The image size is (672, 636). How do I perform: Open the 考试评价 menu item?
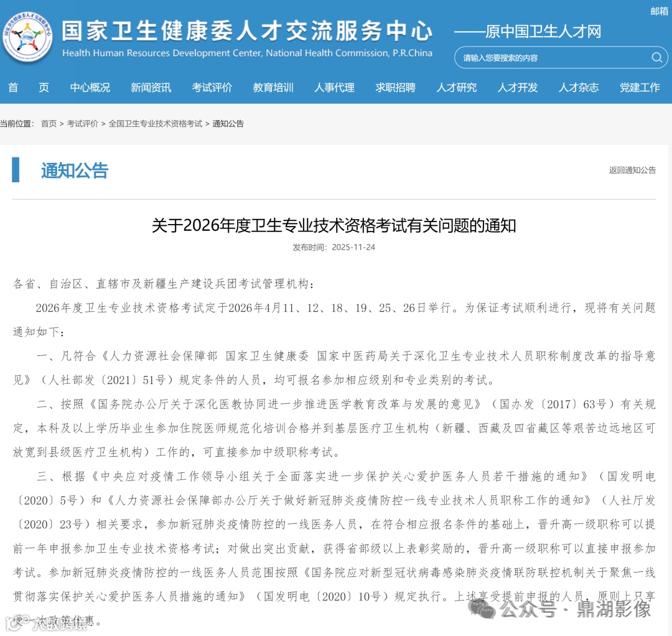[212, 87]
